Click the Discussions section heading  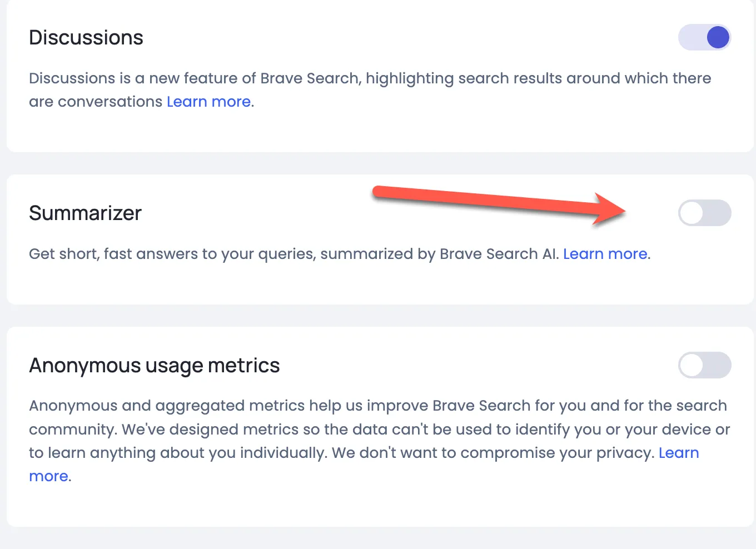86,38
